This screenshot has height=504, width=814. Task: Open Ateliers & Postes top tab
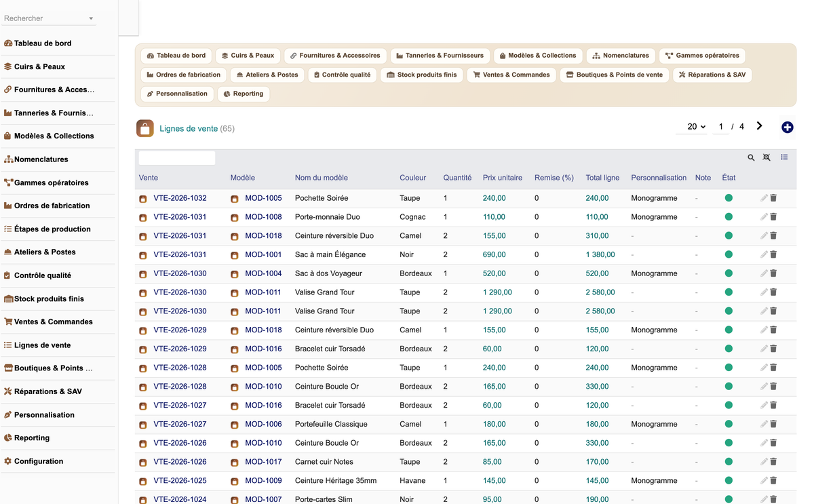click(267, 75)
